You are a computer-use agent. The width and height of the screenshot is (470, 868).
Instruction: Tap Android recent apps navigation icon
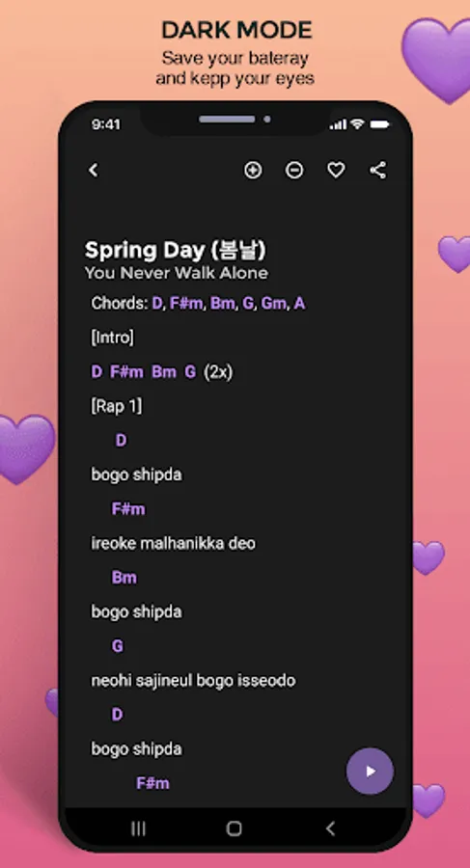coord(138,828)
